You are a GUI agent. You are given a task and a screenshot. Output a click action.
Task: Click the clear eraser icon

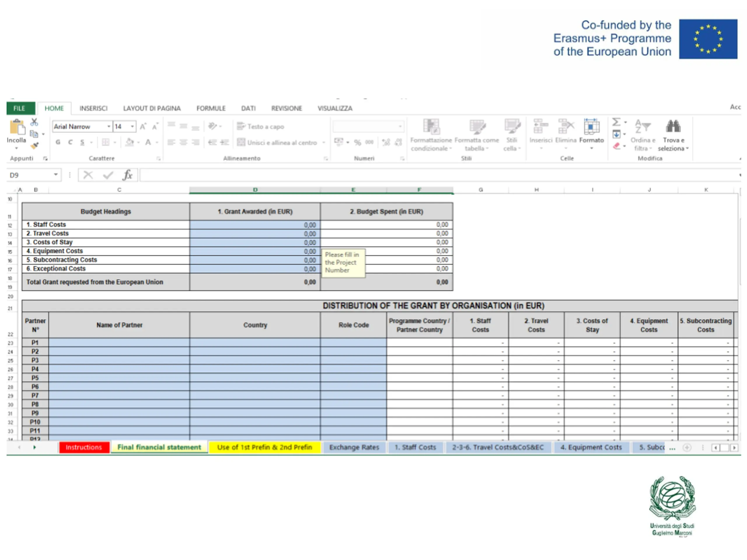pos(616,146)
